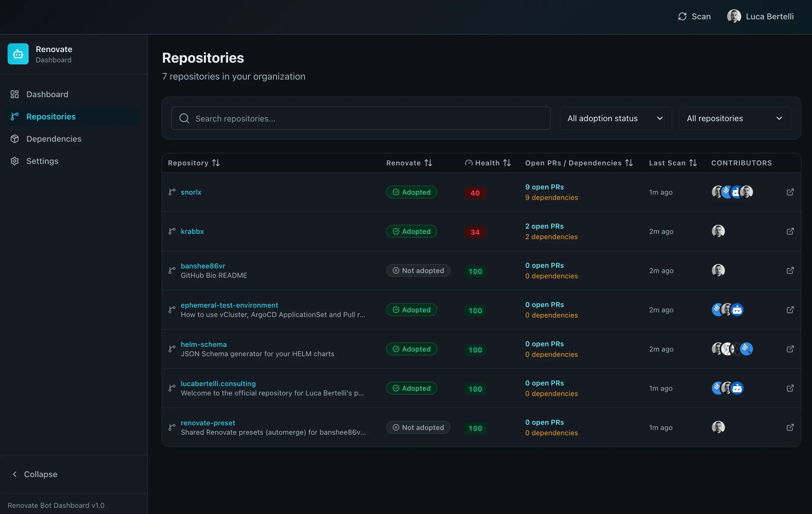The width and height of the screenshot is (812, 514).
Task: Click the health score 100 for helm-schema
Action: [475, 349]
